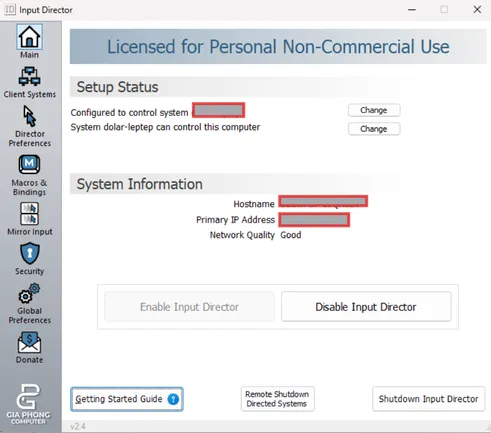Click Remote Shutdown Directed Systems button
Screen dimensions: 491x433
pos(277,399)
